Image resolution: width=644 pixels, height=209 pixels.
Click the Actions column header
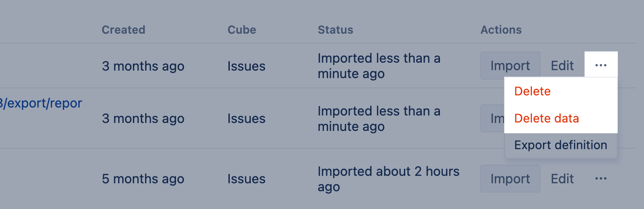(x=501, y=30)
